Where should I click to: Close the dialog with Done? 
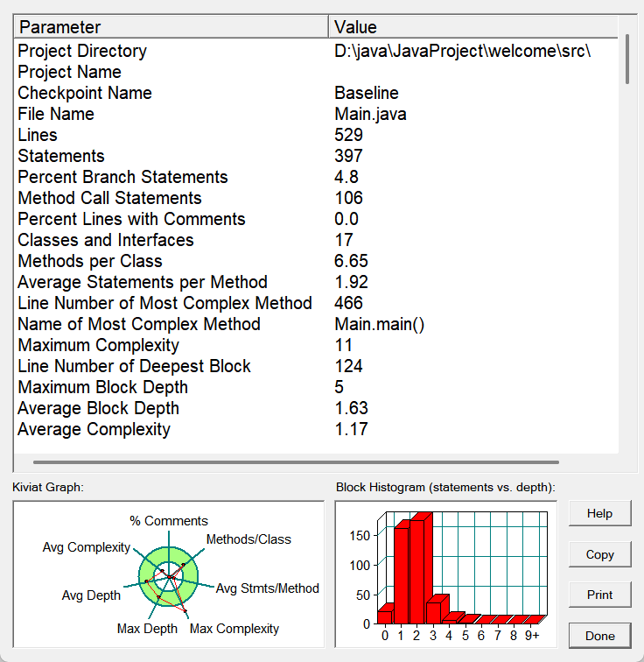click(599, 636)
